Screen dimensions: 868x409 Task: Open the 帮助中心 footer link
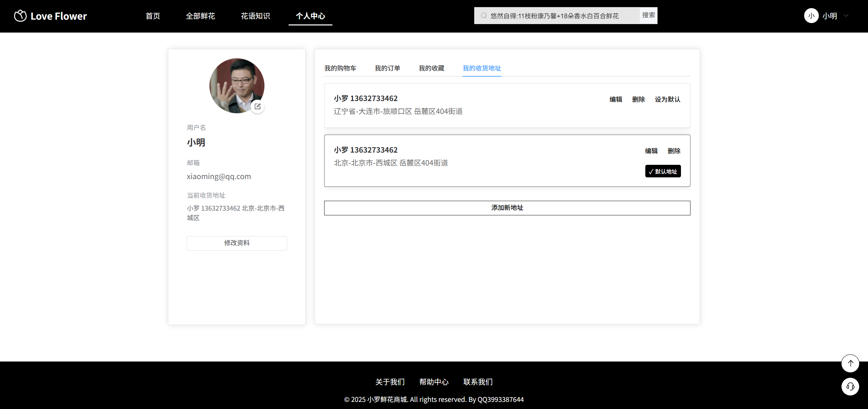[x=433, y=382]
